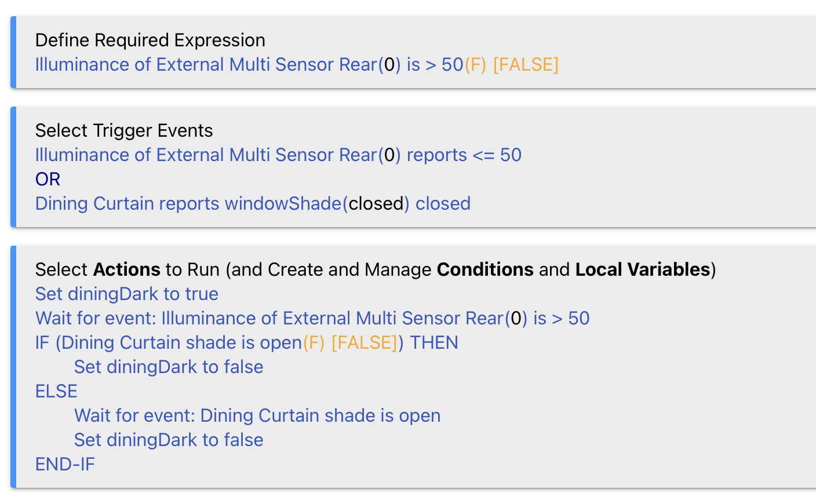The image size is (816, 504).
Task: Click the bold Local Variables text
Action: click(x=643, y=269)
